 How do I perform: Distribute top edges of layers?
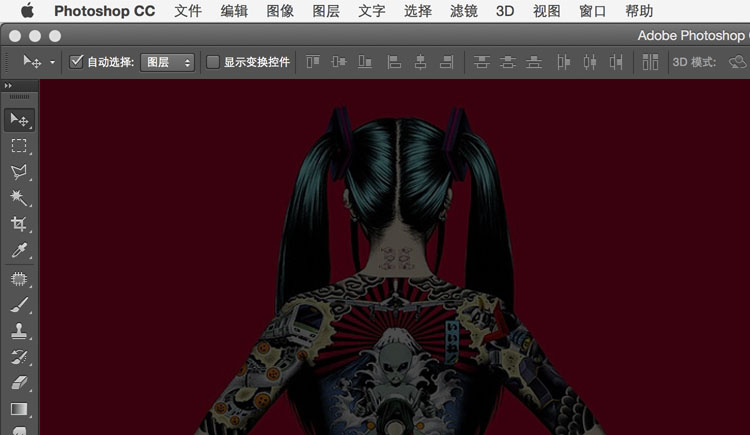482,62
